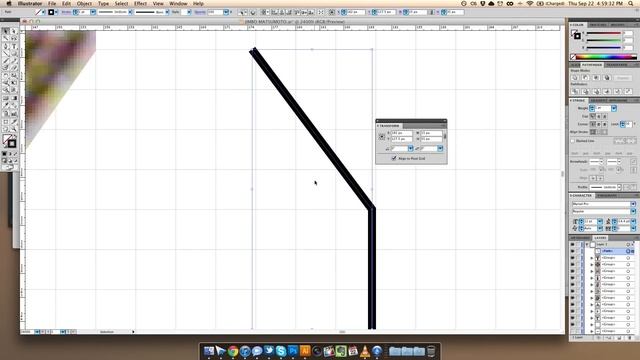
Task: Select the Scale tool
Action: (14, 76)
